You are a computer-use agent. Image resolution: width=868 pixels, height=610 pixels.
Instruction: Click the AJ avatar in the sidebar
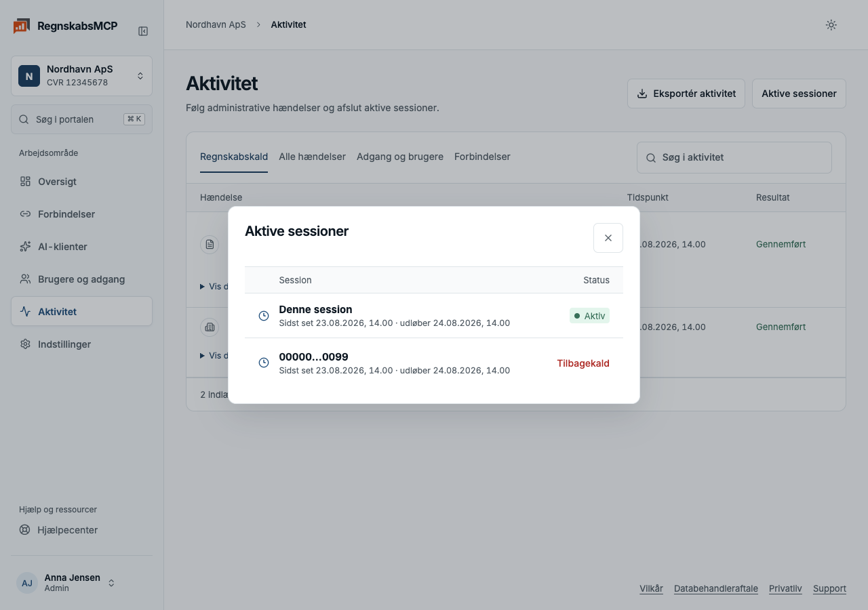coord(27,583)
